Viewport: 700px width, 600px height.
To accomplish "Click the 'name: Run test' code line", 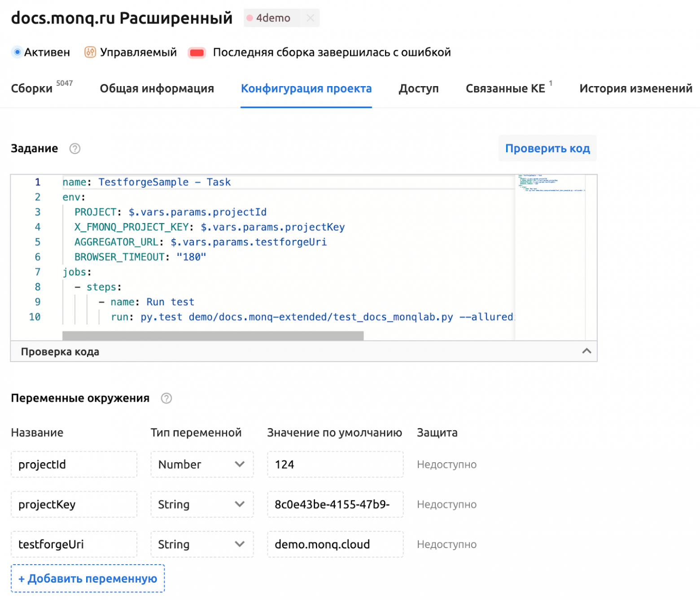I will [147, 302].
